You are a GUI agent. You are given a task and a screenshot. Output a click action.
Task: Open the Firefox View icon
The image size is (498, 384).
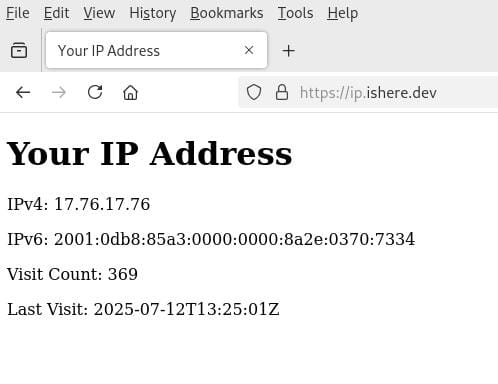tap(19, 51)
